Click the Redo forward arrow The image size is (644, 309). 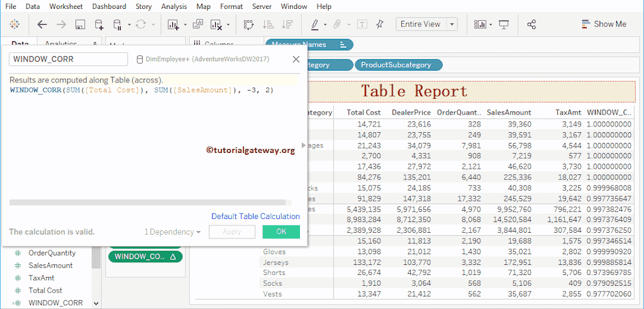coord(61,25)
